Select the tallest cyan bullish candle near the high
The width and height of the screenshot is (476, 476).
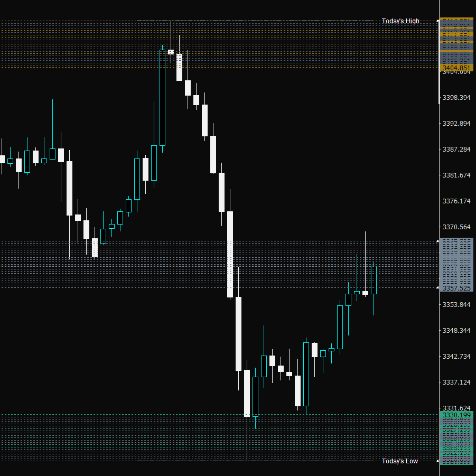pos(162,98)
